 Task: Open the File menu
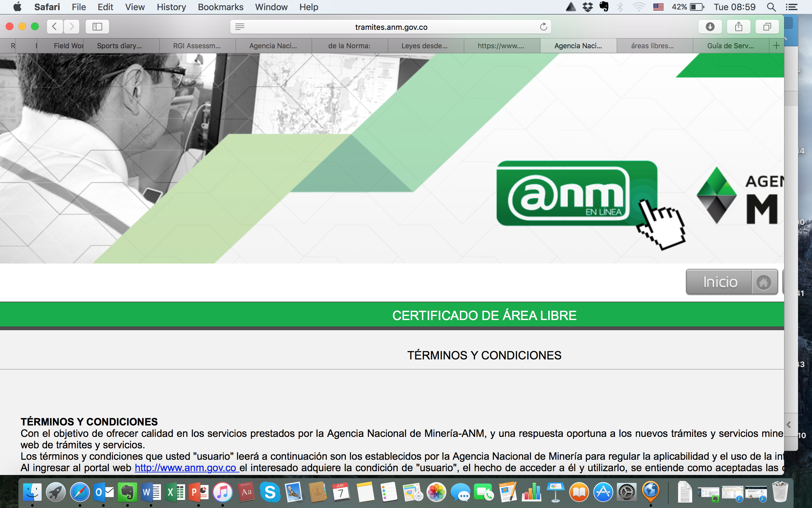(79, 7)
